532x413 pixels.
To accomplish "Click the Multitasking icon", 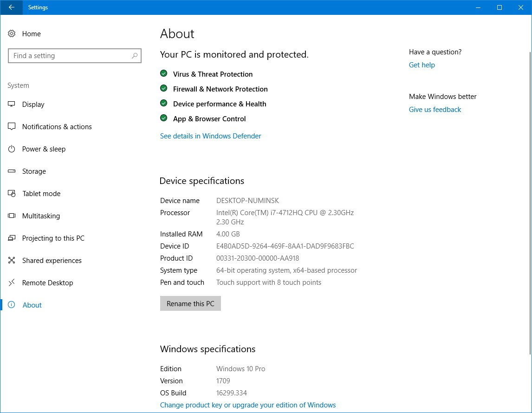I will pyautogui.click(x=12, y=216).
